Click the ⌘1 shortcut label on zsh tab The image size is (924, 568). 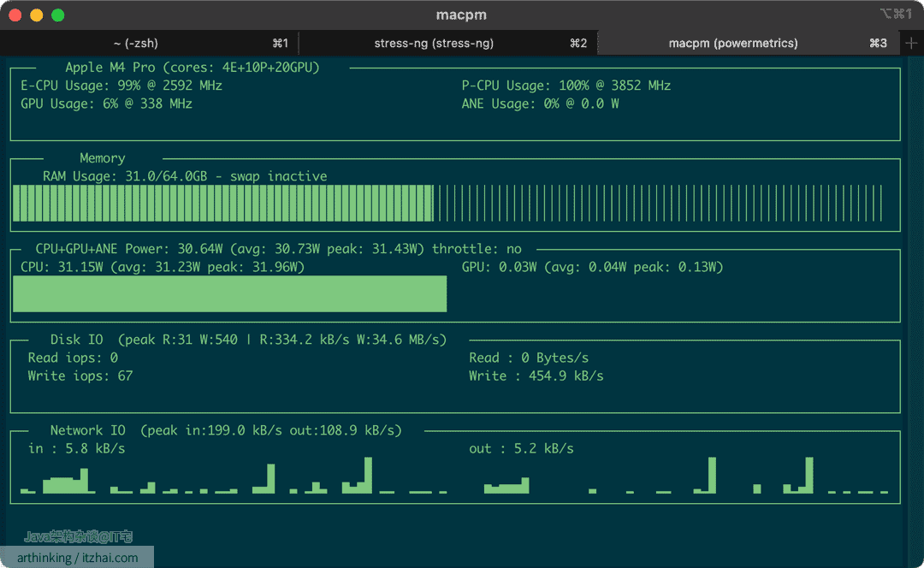pos(281,43)
